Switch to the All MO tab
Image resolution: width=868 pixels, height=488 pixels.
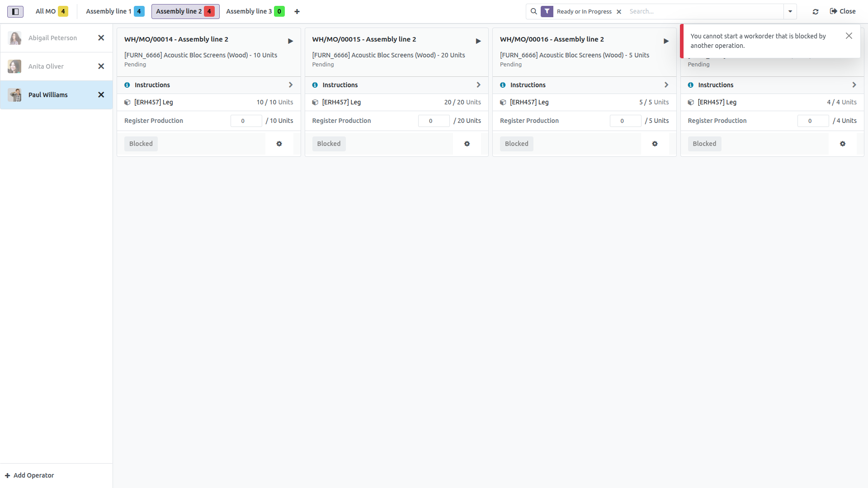[x=52, y=11]
